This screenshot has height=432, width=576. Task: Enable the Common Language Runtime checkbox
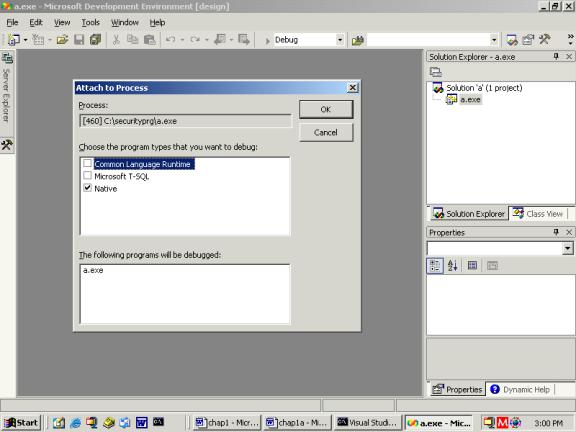[x=87, y=163]
